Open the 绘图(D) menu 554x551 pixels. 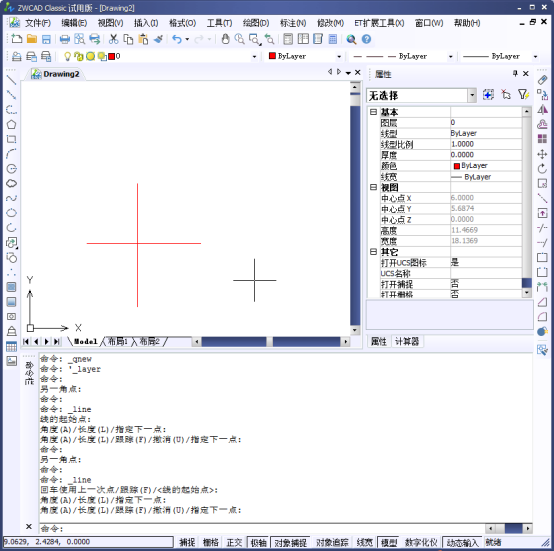(x=256, y=23)
